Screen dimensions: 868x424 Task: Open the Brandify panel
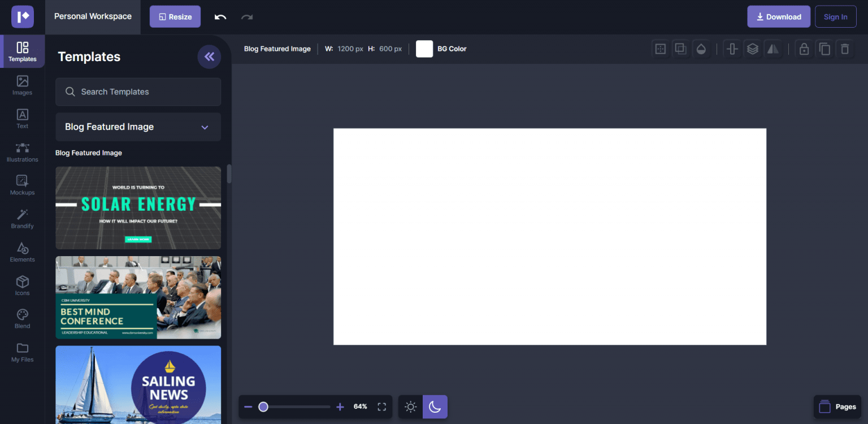[23, 219]
